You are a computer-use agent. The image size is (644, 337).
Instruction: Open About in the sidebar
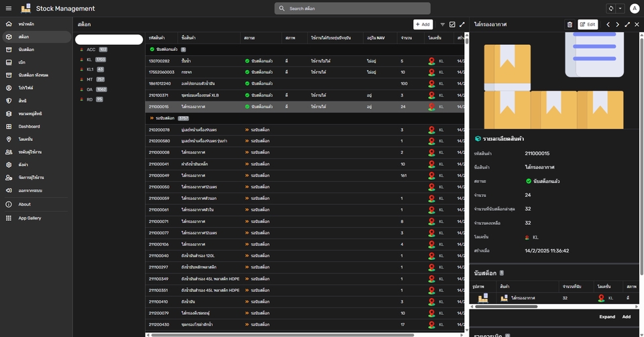[24, 204]
